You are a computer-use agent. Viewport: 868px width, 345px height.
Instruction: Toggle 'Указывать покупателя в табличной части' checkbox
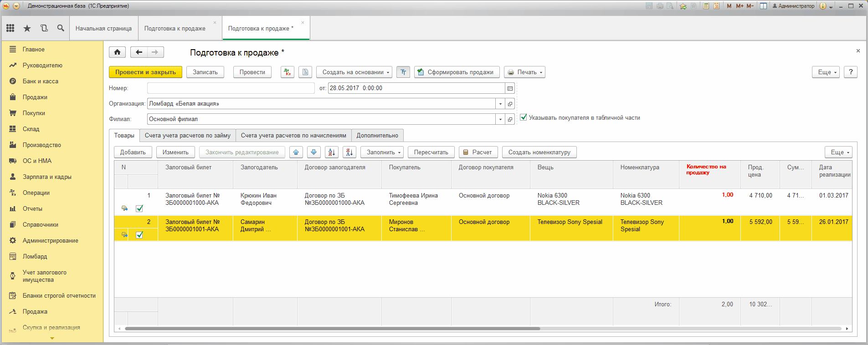pyautogui.click(x=524, y=117)
